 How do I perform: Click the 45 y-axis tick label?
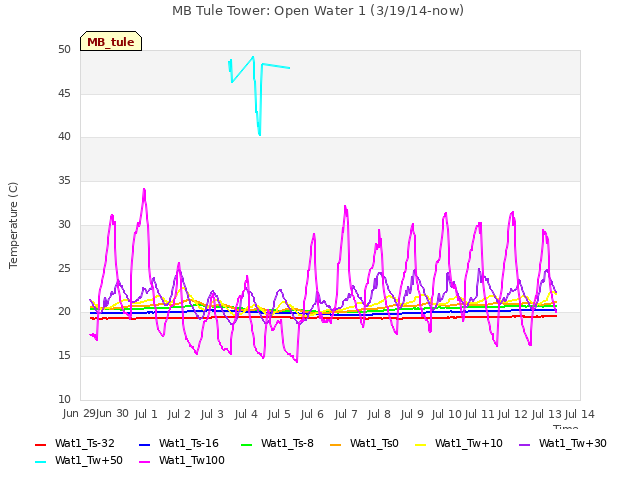[x=64, y=93]
